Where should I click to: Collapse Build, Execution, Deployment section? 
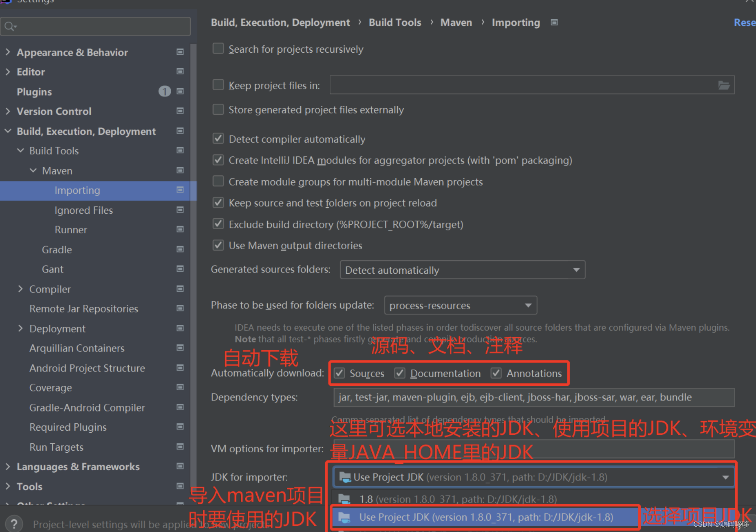click(8, 131)
